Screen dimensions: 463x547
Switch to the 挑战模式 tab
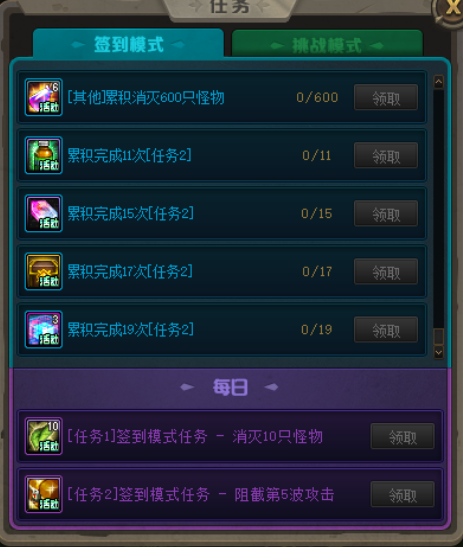[x=327, y=44]
